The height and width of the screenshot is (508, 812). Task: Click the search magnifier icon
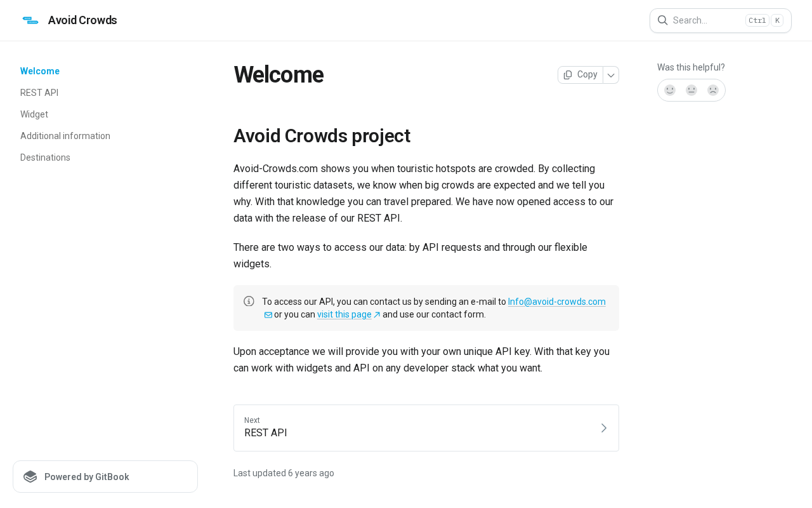coord(662,20)
